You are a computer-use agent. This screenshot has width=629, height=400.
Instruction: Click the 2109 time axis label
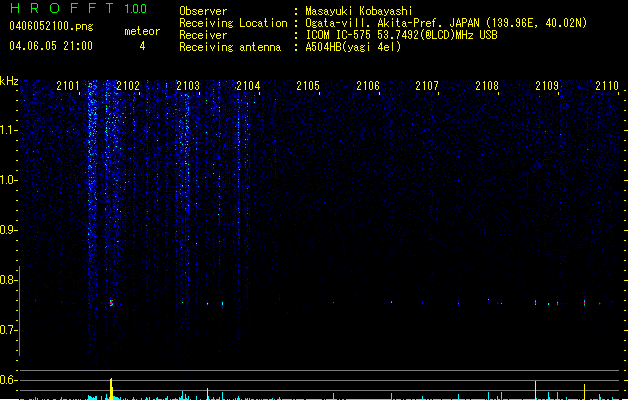(x=547, y=86)
